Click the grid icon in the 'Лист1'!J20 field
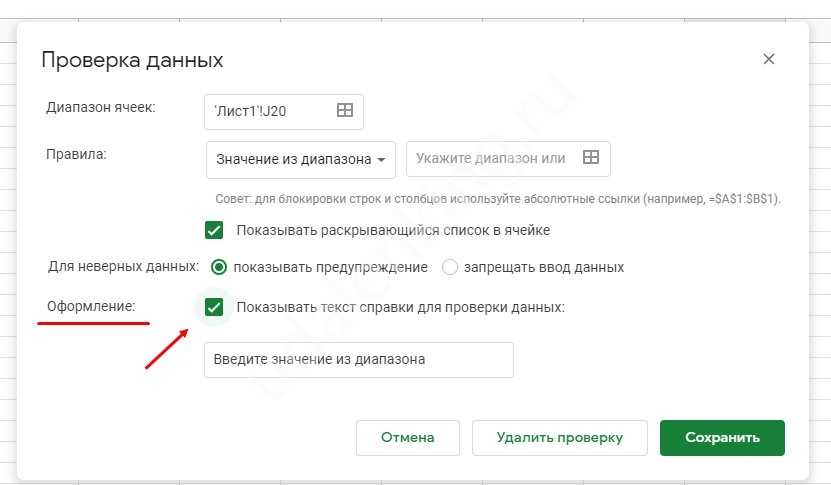This screenshot has width=831, height=485. coord(345,111)
